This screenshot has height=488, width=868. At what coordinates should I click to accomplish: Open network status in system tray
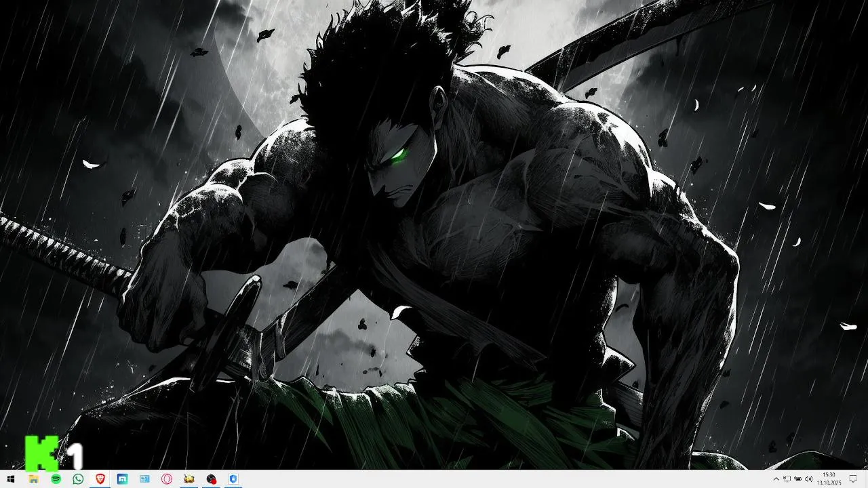coord(787,479)
